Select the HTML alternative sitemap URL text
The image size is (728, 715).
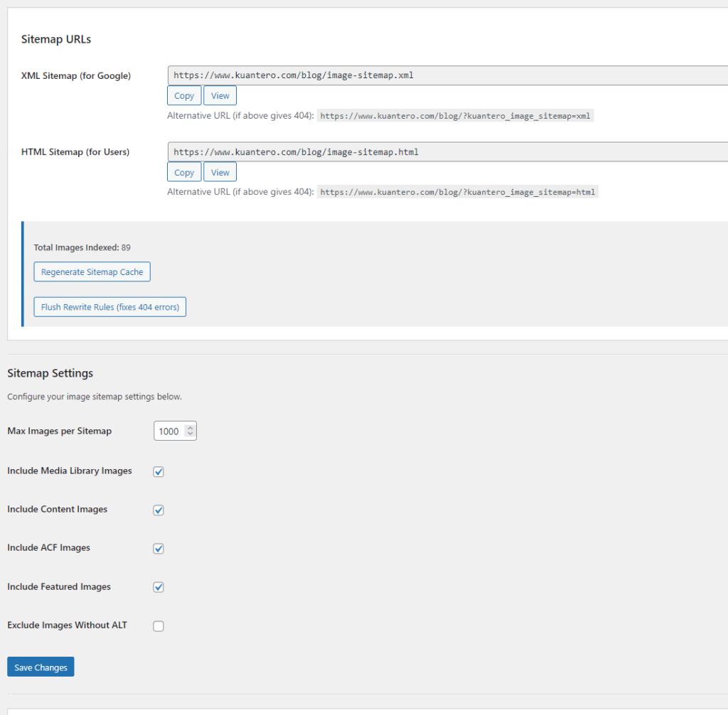pyautogui.click(x=457, y=192)
